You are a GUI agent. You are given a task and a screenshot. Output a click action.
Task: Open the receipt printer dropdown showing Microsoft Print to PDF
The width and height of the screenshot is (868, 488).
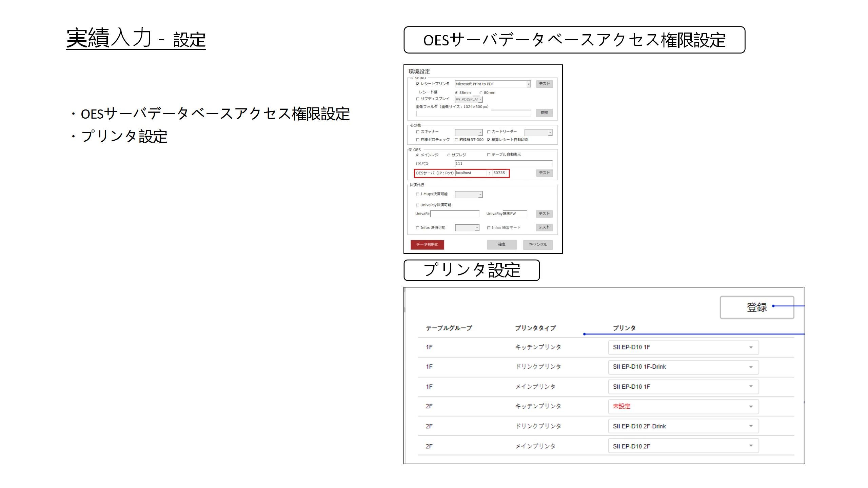tap(528, 84)
